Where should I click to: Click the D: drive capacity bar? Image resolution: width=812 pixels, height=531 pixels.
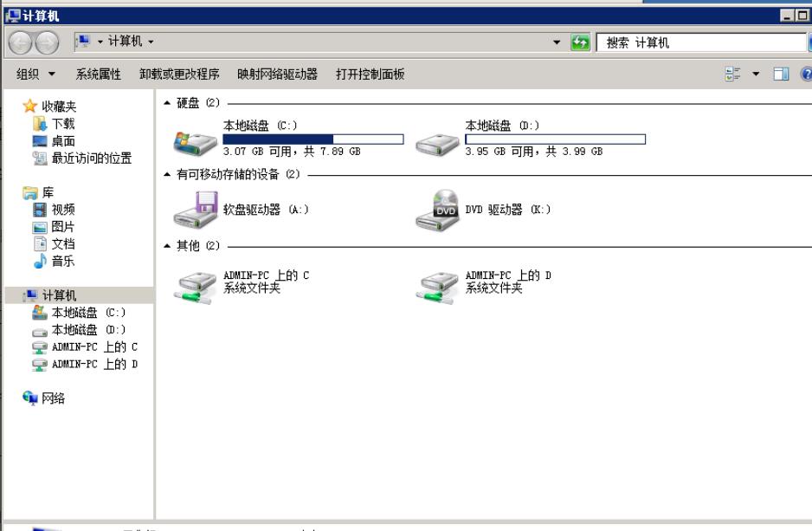pyautogui.click(x=555, y=139)
